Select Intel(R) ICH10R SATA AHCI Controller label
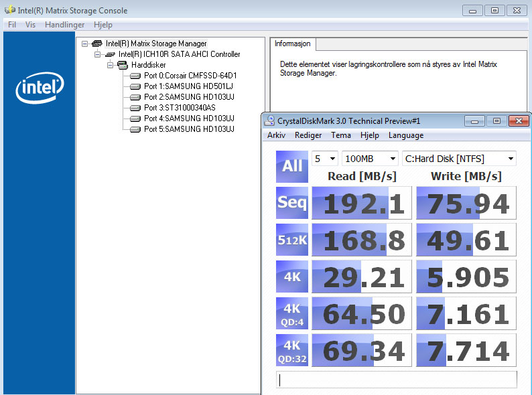 point(179,54)
